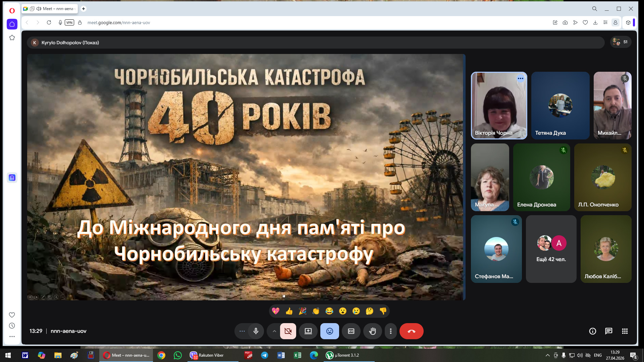Screen dimensions: 644x362
Task: Open more options three-dot menu
Action: pos(390,331)
